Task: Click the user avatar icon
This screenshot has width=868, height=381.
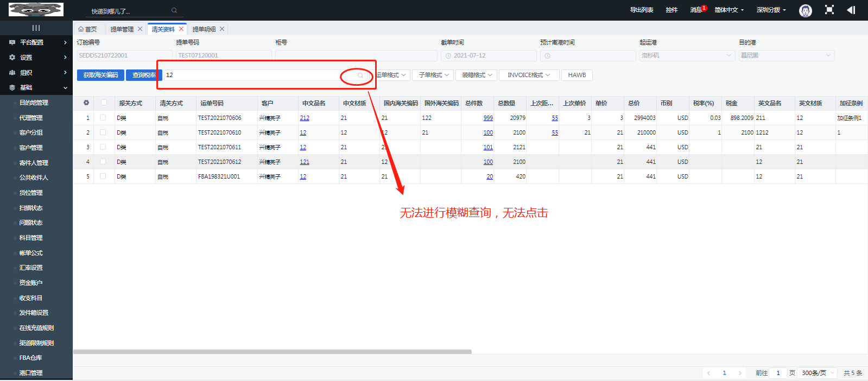Action: pos(805,10)
